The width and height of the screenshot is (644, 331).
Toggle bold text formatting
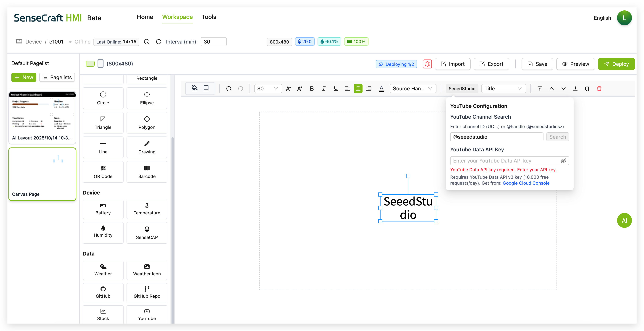pyautogui.click(x=311, y=89)
